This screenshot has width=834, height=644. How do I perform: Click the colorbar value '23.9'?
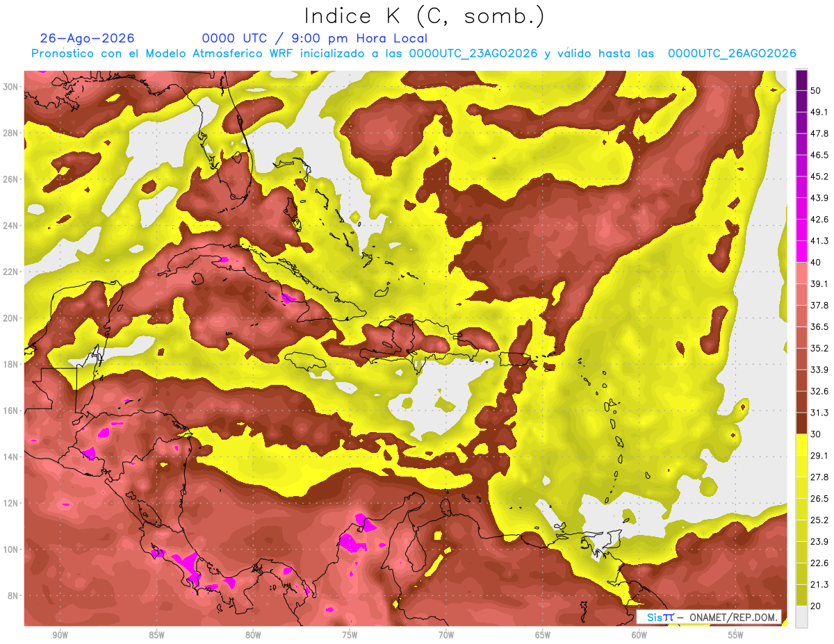819,542
